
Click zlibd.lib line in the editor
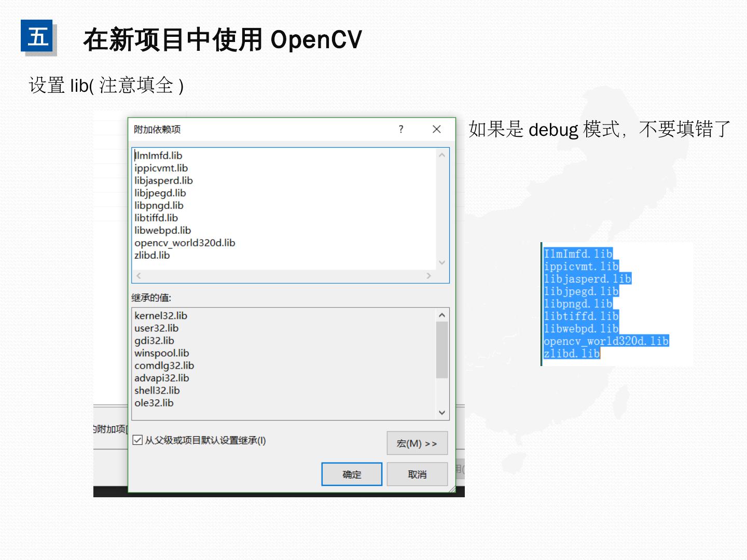(152, 255)
